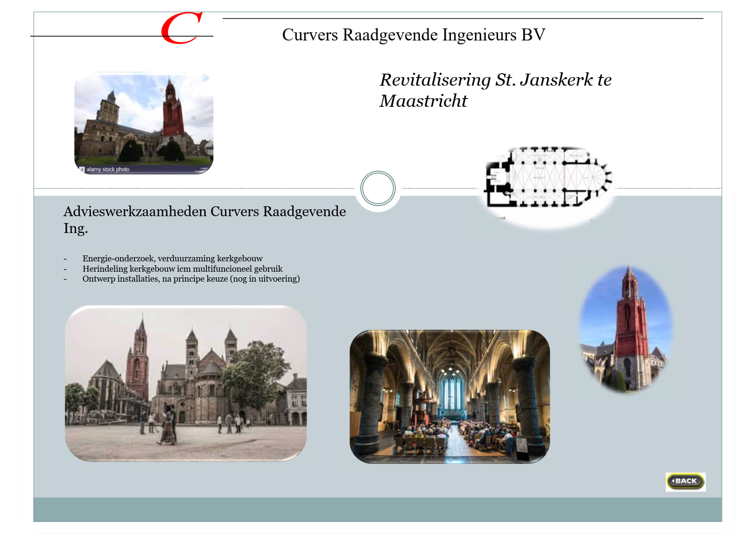Select the circle ornament on the divider

click(378, 189)
